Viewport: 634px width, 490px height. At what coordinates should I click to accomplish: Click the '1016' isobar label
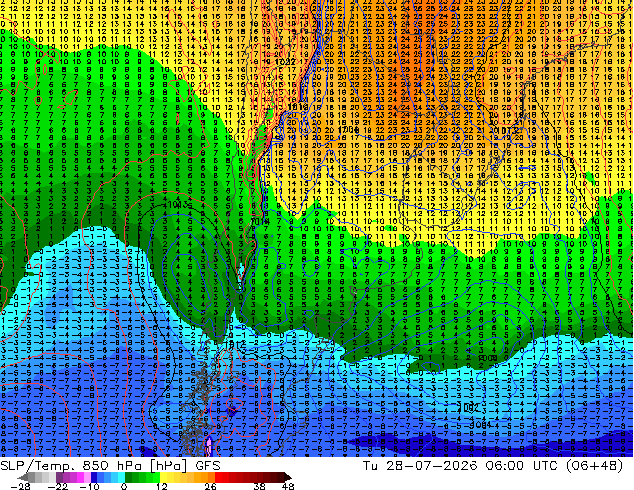pos(298,106)
